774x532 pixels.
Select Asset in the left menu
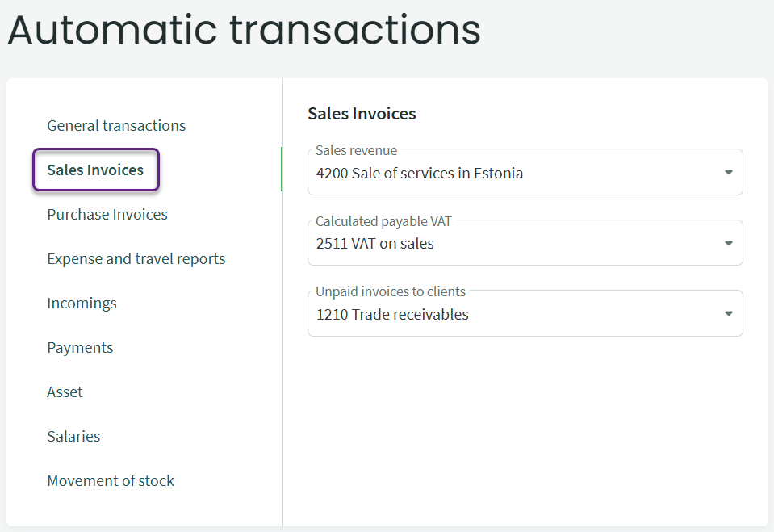click(x=65, y=392)
